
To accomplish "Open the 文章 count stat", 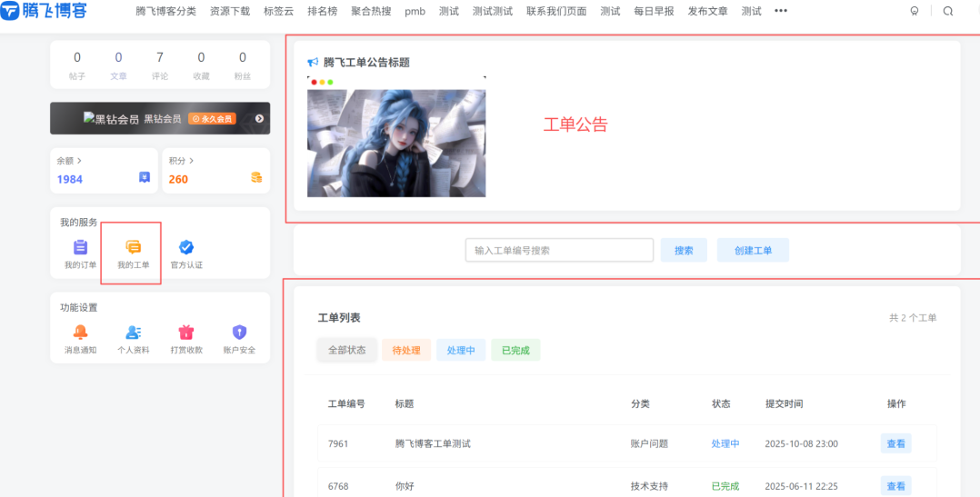I will [118, 65].
